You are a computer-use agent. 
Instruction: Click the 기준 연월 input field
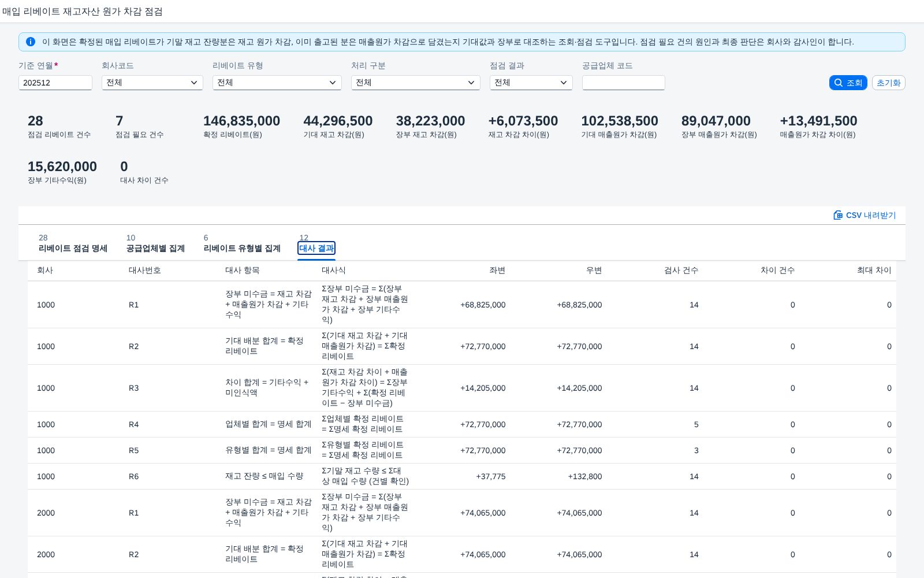[55, 83]
